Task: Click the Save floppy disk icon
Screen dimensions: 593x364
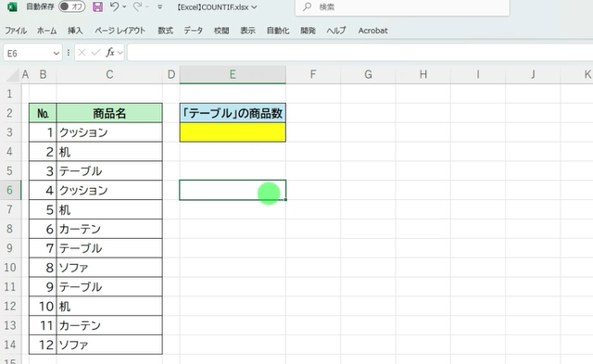Action: [97, 6]
